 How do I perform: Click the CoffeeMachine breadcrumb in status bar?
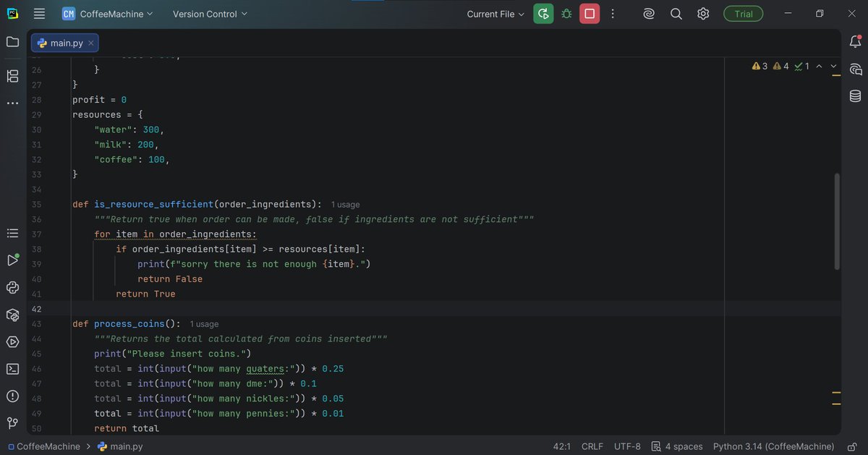click(x=44, y=446)
